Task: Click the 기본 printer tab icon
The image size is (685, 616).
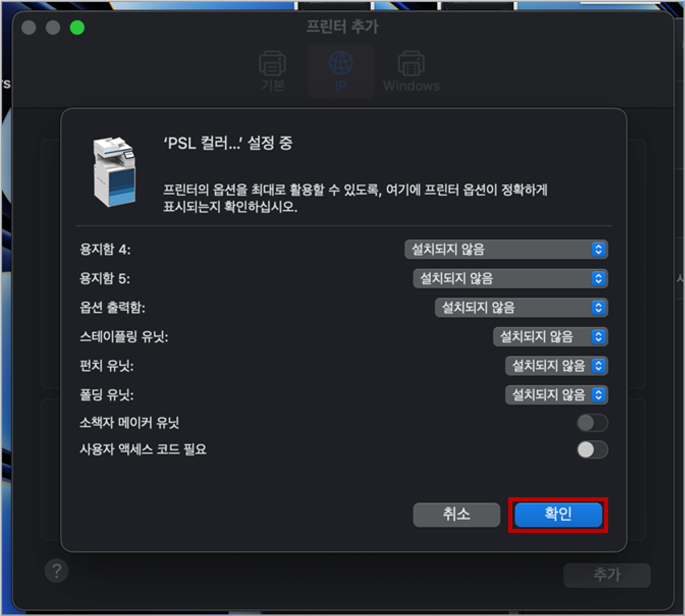Action: point(272,64)
